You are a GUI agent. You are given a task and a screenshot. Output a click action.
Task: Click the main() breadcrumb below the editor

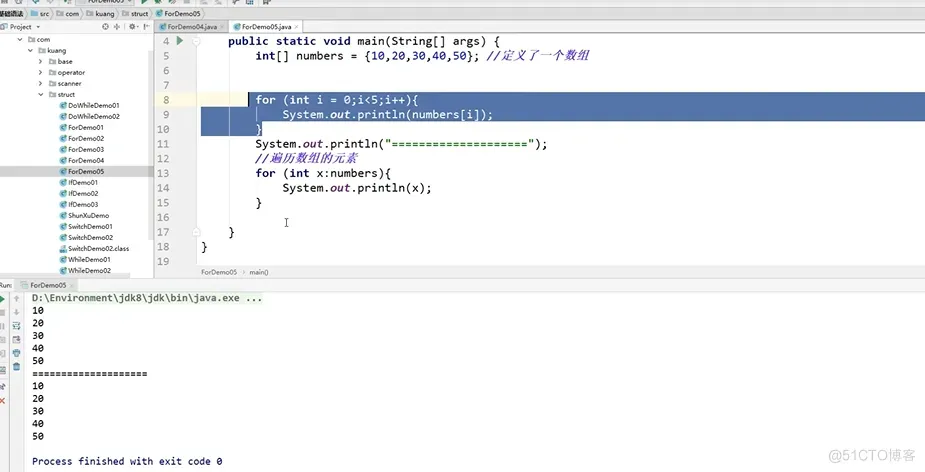[x=258, y=272]
